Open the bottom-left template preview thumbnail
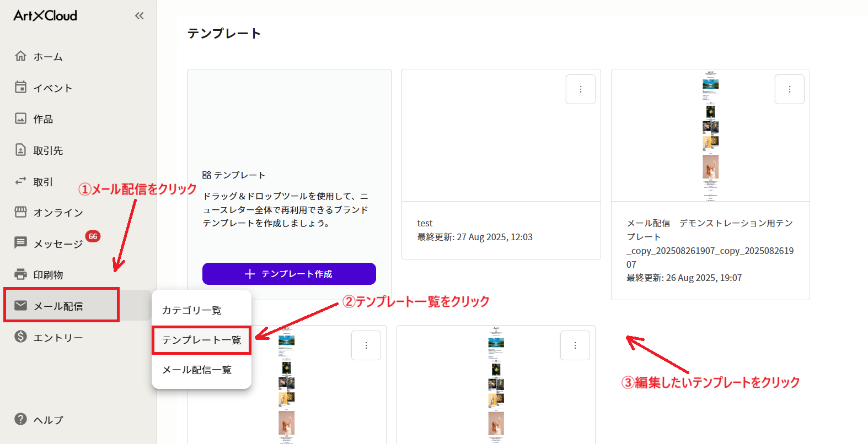868x444 pixels. click(x=286, y=385)
